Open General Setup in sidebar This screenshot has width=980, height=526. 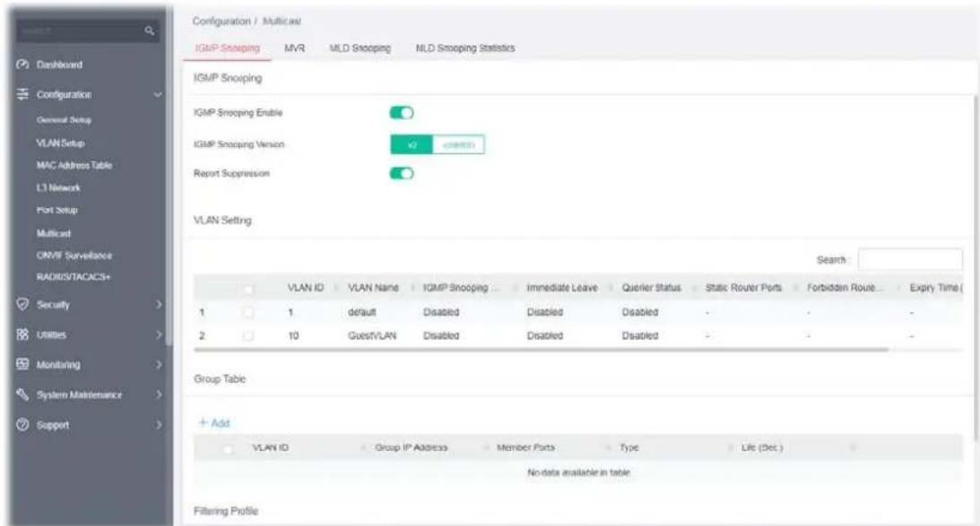pyautogui.click(x=64, y=119)
